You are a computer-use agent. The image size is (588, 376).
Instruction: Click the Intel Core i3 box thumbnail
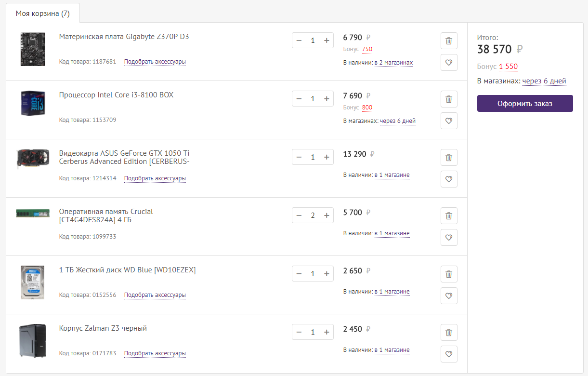[x=33, y=103]
